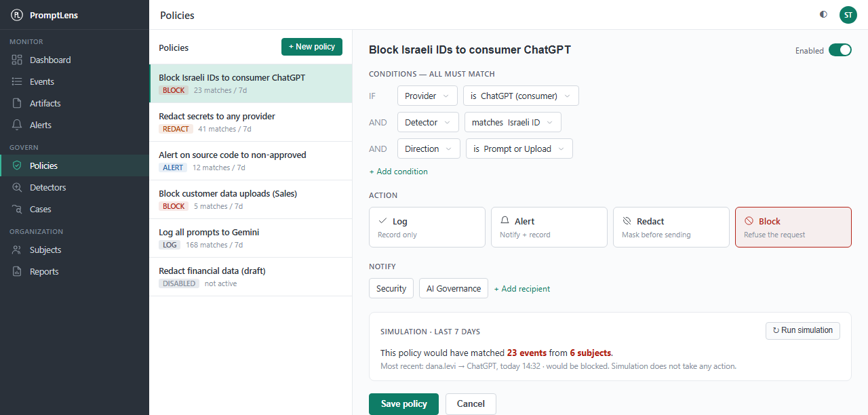868x415 pixels.
Task: Click the Add condition link
Action: (398, 172)
